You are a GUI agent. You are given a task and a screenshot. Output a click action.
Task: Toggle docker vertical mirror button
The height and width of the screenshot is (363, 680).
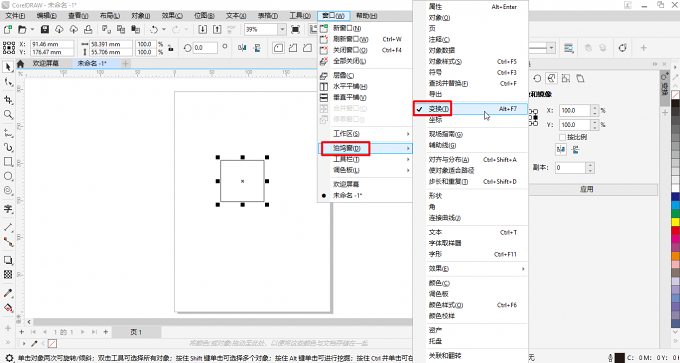tap(575, 150)
